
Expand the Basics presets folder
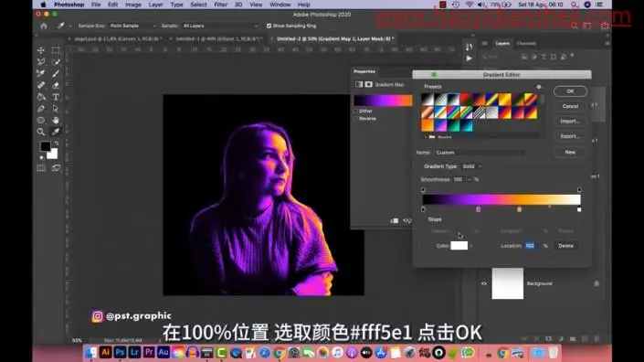[425, 137]
